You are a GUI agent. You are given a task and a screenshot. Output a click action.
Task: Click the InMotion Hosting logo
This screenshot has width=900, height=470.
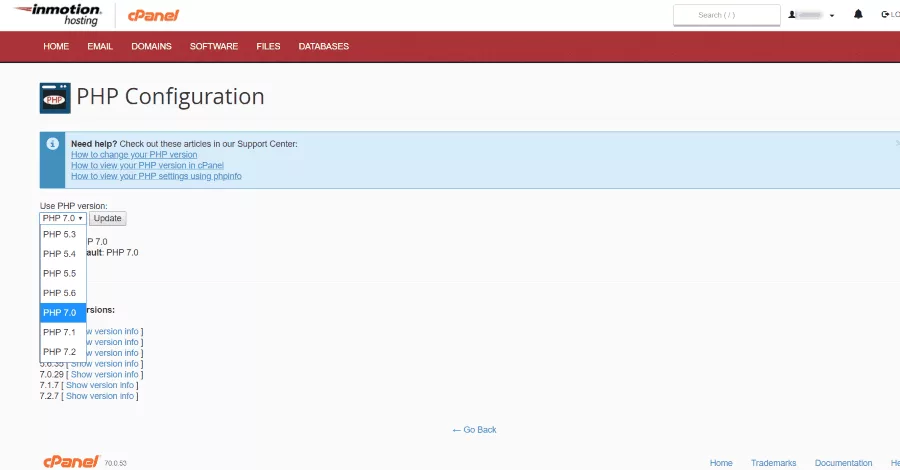point(57,15)
